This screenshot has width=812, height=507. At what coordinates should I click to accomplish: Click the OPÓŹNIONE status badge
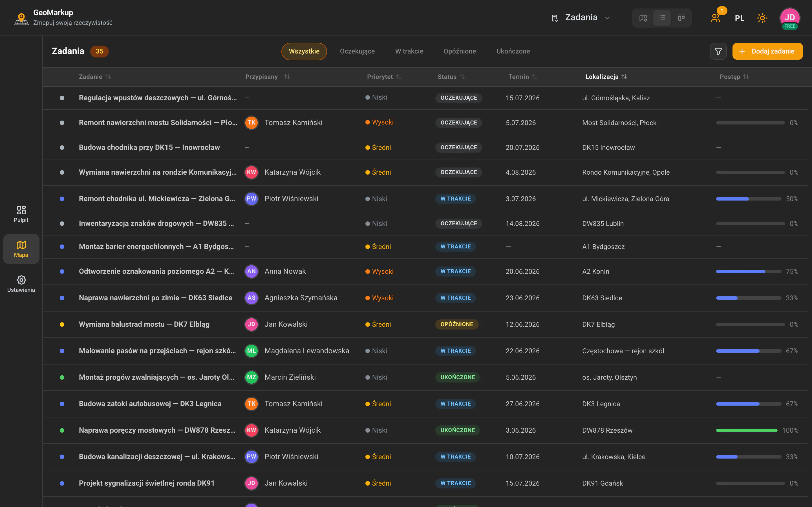[457, 324]
